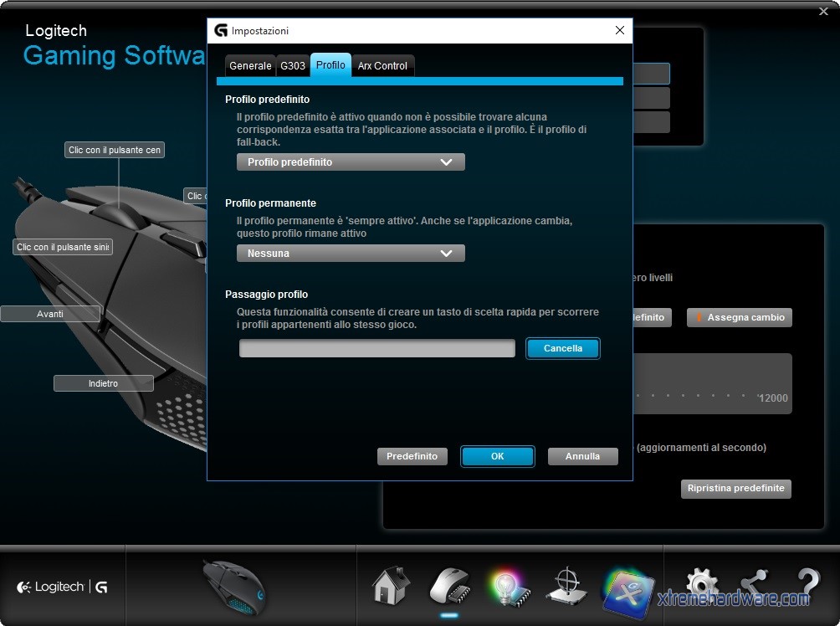Open the settings gear icon
The height and width of the screenshot is (626, 840).
[701, 585]
